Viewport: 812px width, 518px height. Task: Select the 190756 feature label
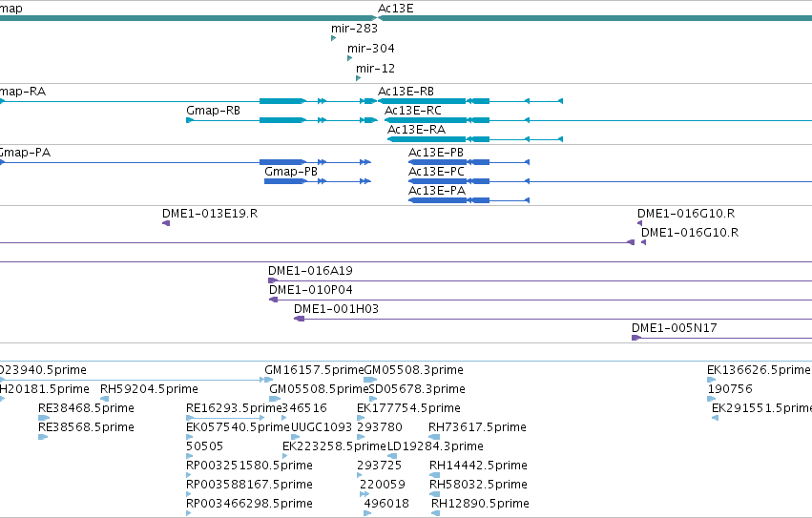(x=730, y=389)
